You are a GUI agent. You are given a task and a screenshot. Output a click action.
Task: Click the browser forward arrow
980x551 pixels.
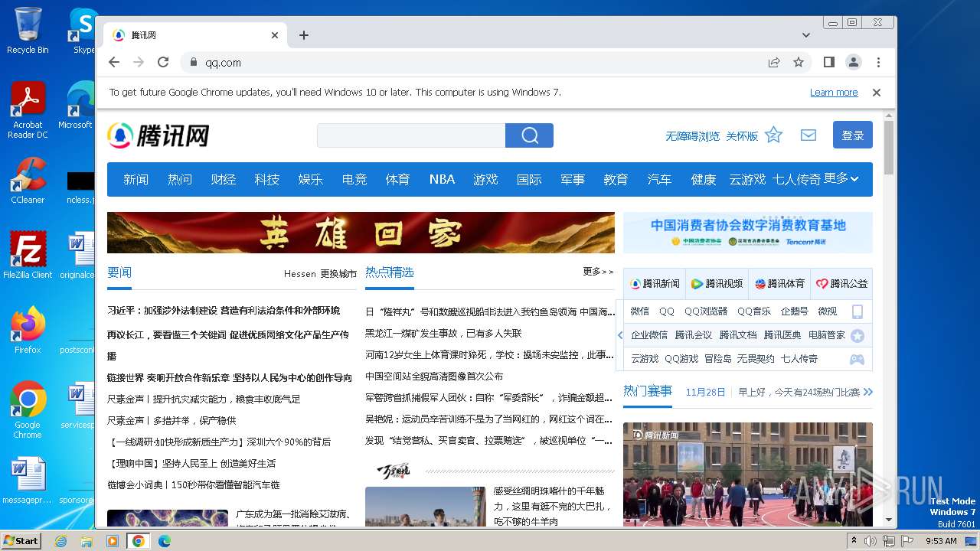(139, 62)
